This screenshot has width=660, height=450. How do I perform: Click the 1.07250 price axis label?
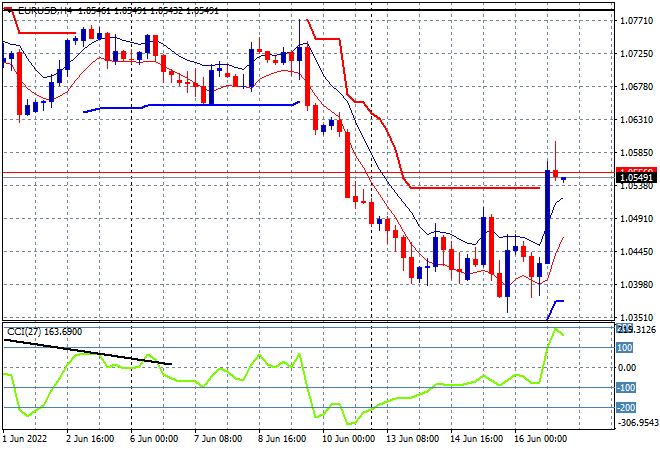coord(636,54)
